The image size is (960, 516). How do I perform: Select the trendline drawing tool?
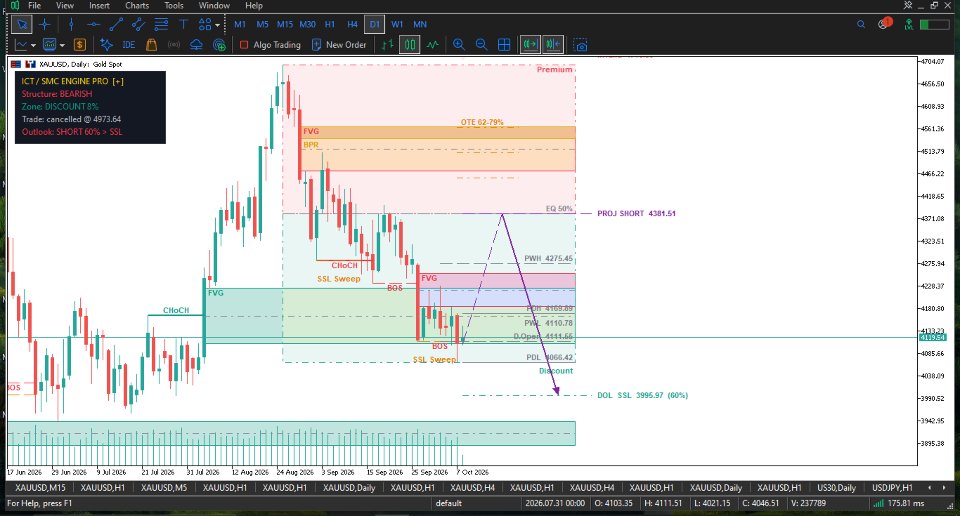pos(116,24)
